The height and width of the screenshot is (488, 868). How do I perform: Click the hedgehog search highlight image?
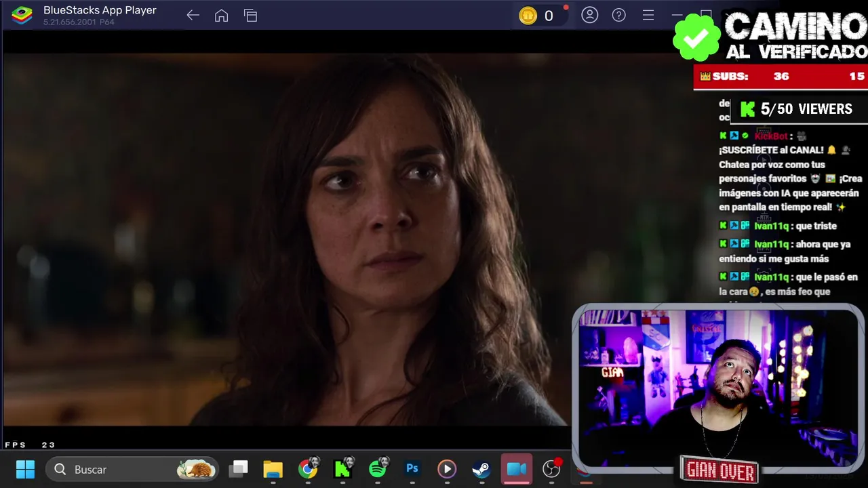(196, 469)
